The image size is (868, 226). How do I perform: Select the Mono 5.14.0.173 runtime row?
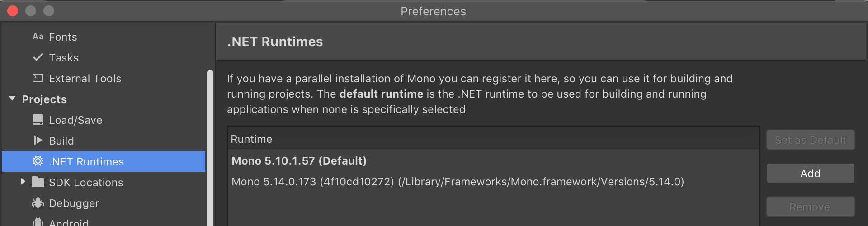tap(458, 182)
